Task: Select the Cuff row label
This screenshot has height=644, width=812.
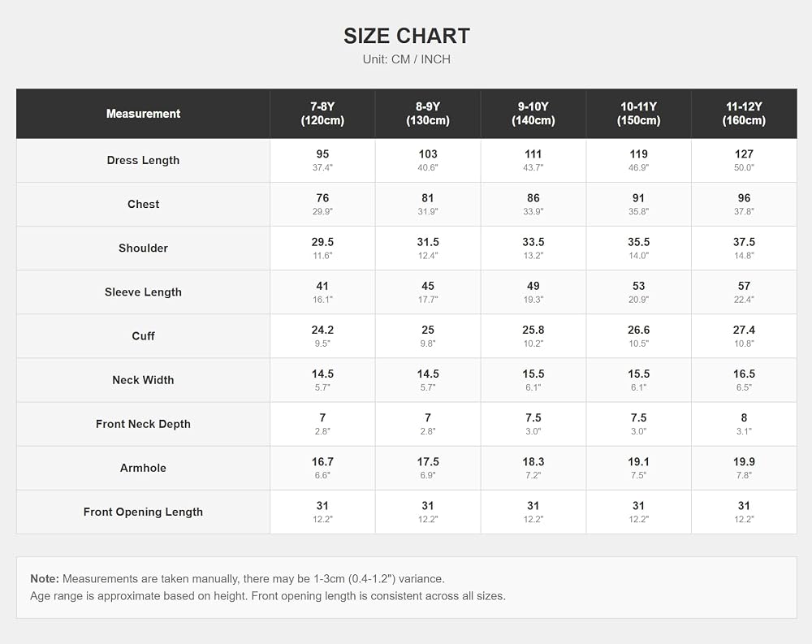Action: (144, 335)
